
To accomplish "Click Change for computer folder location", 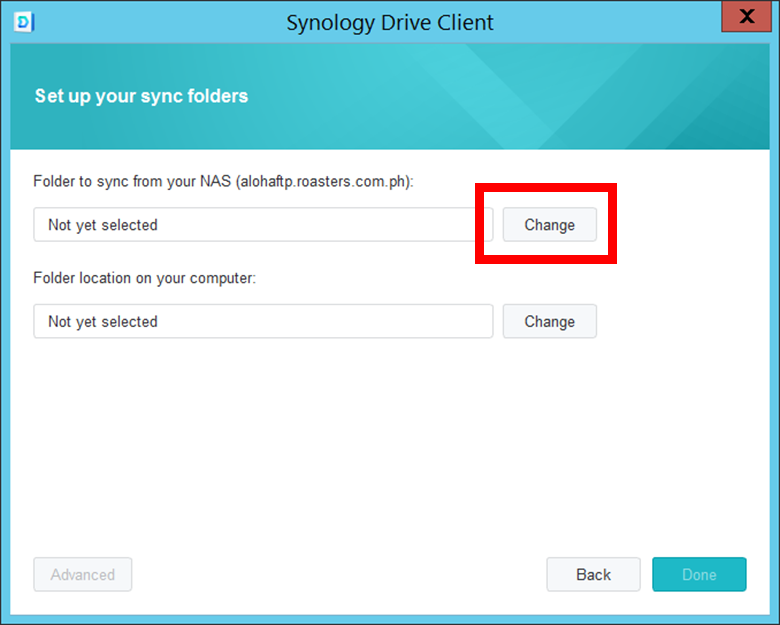I will pos(550,321).
